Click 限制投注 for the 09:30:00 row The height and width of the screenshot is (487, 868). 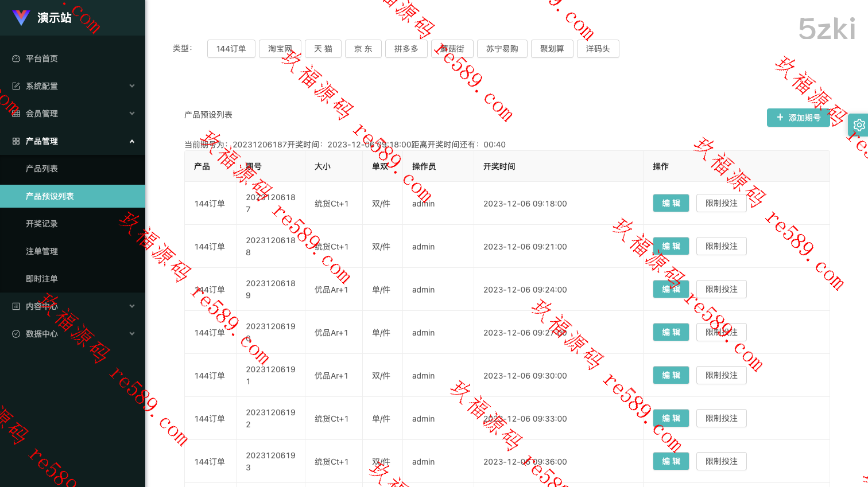point(721,375)
